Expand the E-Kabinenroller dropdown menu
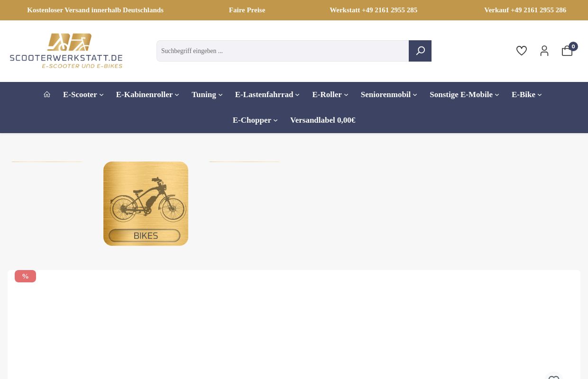The width and height of the screenshot is (588, 379). [147, 95]
